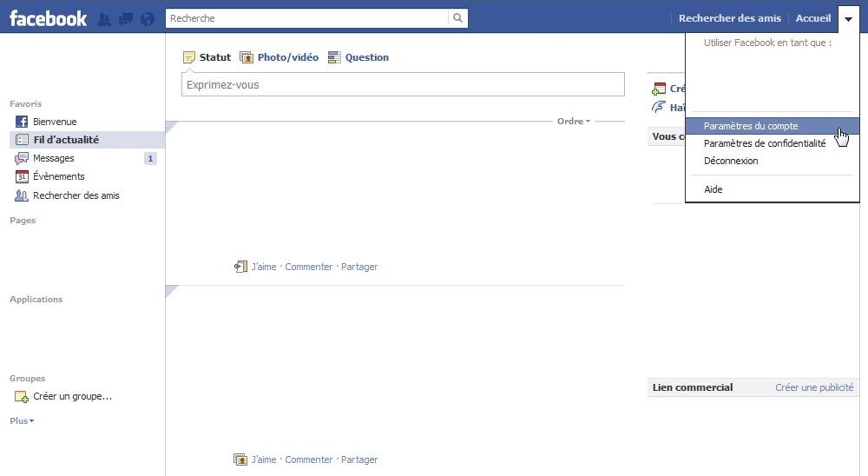Click the Question poll icon
This screenshot has width=868, height=476.
pos(334,57)
